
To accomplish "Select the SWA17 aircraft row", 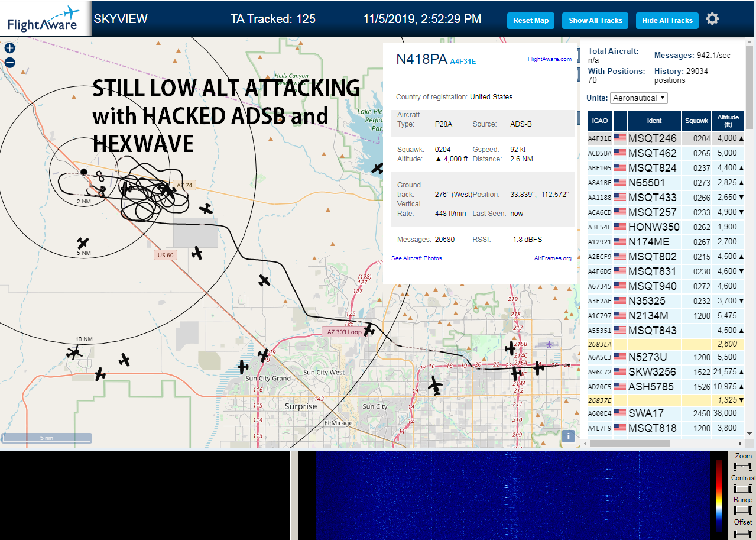I will point(666,413).
